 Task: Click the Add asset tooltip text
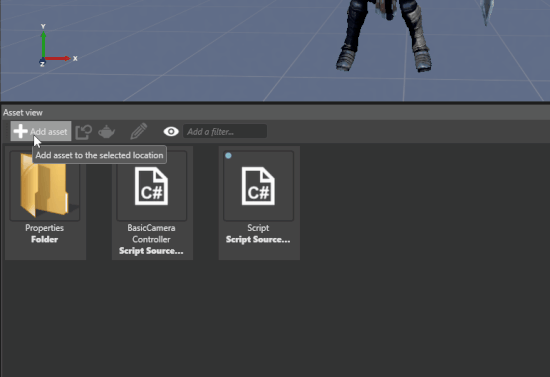pyautogui.click(x=99, y=155)
